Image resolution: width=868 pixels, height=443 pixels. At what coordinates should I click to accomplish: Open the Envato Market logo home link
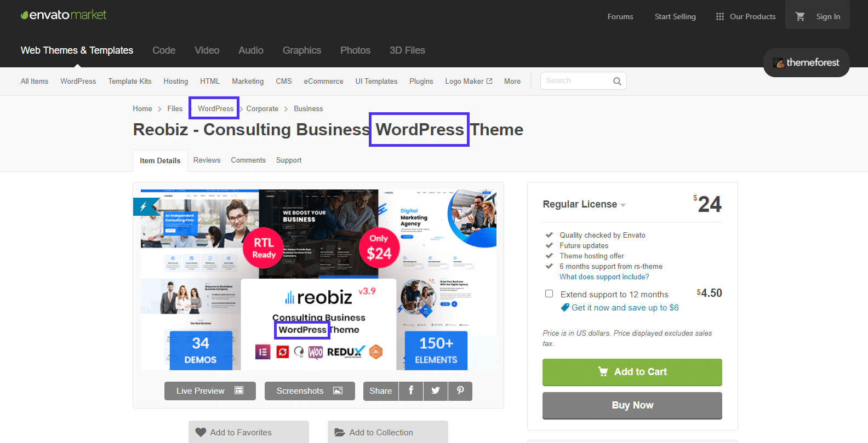click(64, 15)
